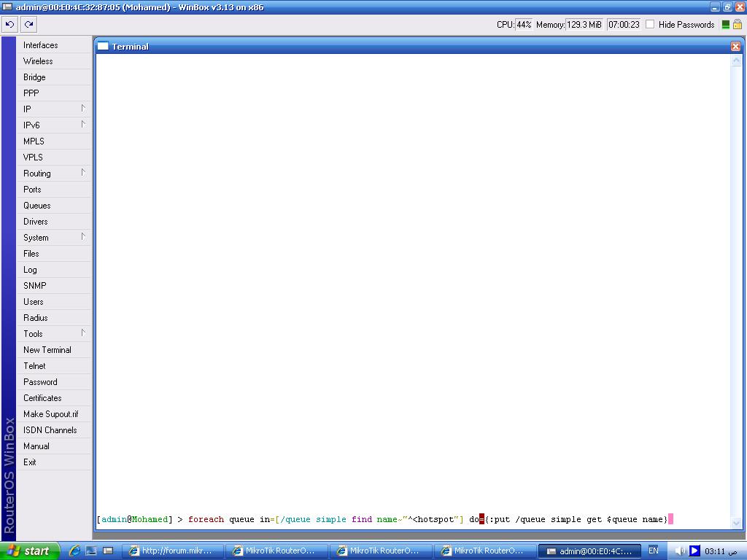Expand the IPv6 submenu arrow
Viewport: 747px width, 560px height.
point(83,125)
